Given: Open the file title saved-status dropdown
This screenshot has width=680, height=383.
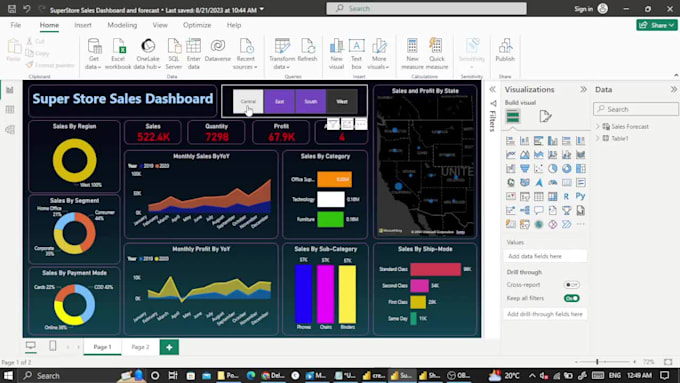Looking at the screenshot, I should (x=262, y=9).
